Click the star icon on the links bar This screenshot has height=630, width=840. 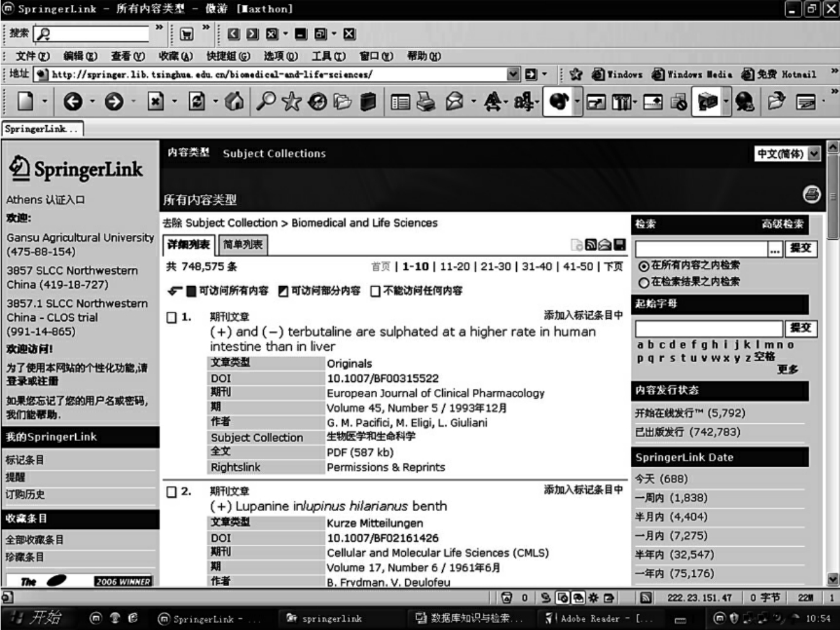tap(576, 75)
